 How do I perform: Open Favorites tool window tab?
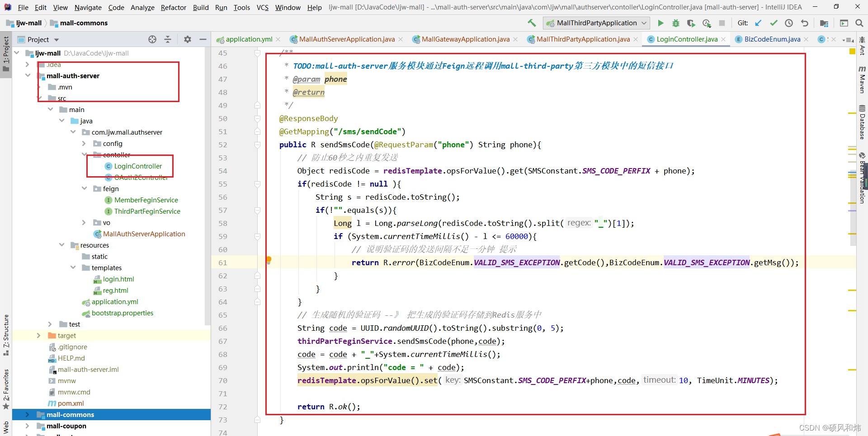6,389
